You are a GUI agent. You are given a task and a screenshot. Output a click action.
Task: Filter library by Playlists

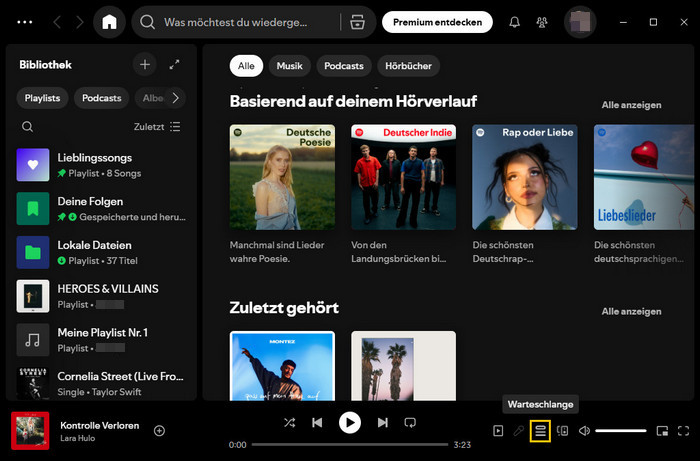[x=42, y=98]
